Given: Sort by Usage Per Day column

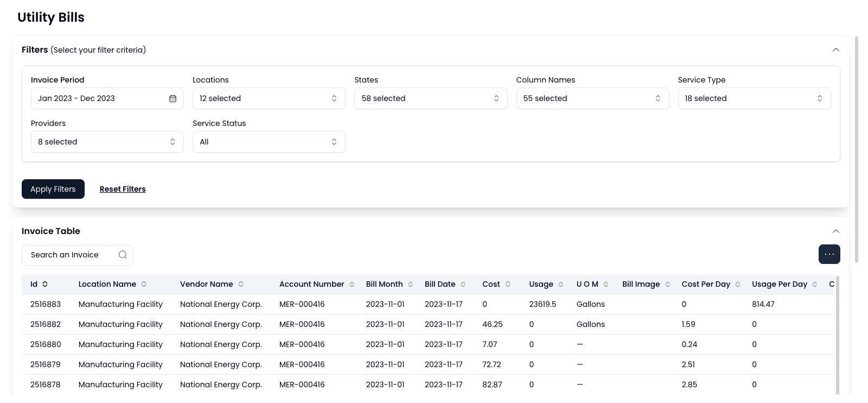Looking at the screenshot, I should 814,284.
